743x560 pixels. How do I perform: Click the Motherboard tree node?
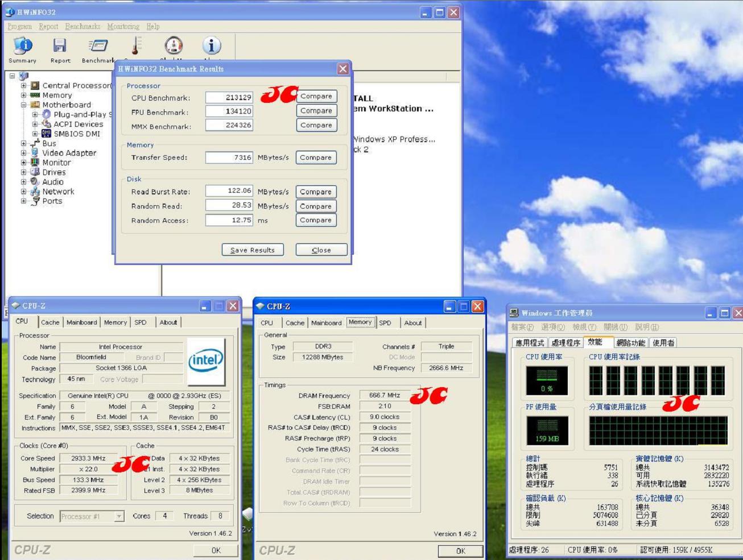coord(66,105)
